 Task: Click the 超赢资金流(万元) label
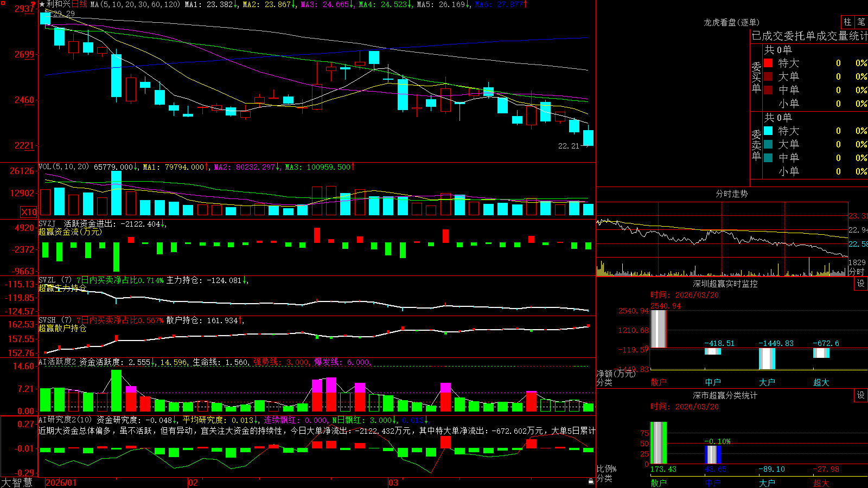(70, 232)
